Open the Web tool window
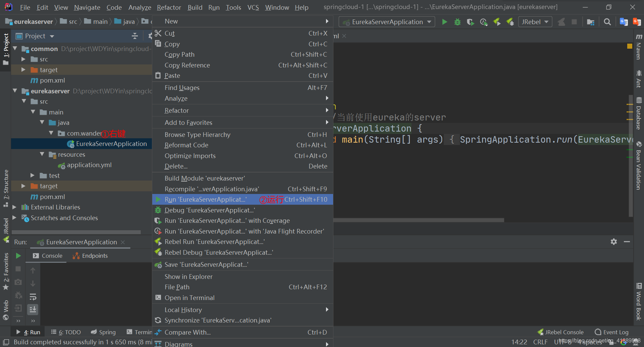 click(x=6, y=310)
